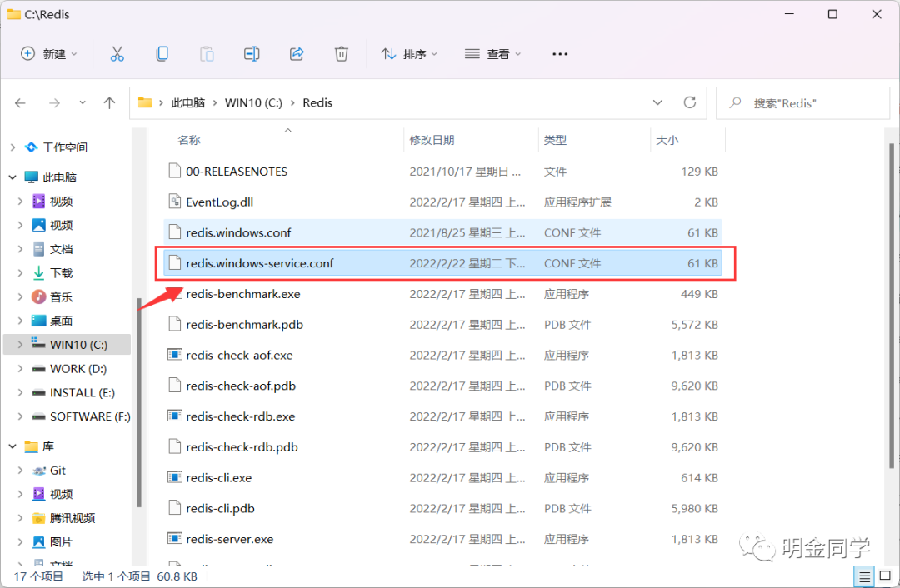Switch to large thumbnails view in status bar

885,576
